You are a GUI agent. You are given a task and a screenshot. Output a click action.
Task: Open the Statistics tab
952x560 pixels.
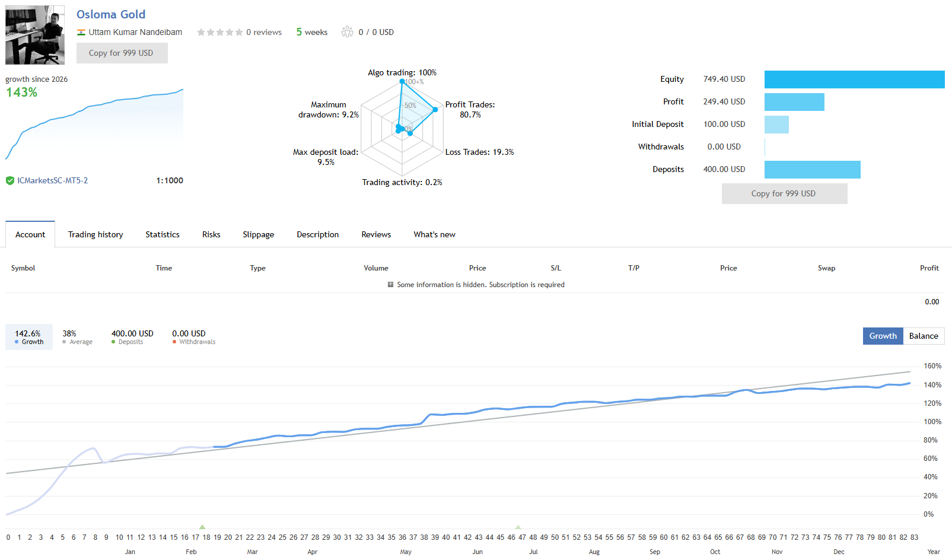[x=163, y=234]
